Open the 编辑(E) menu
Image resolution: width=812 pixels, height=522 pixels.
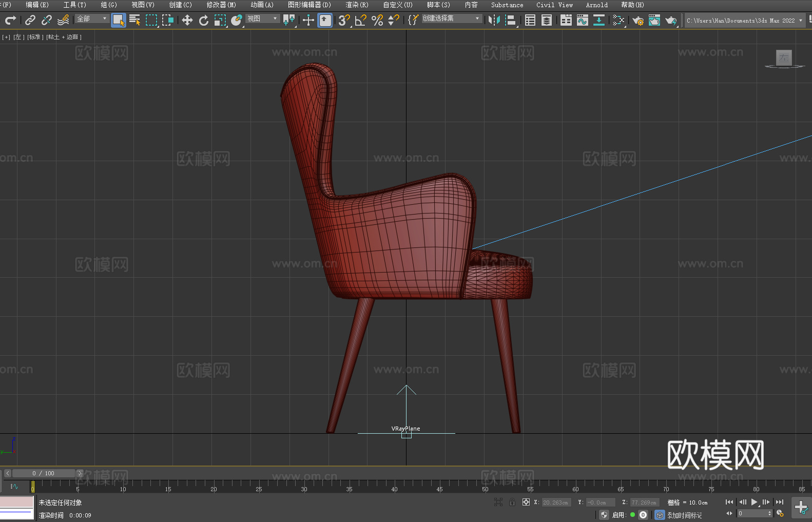[37, 5]
